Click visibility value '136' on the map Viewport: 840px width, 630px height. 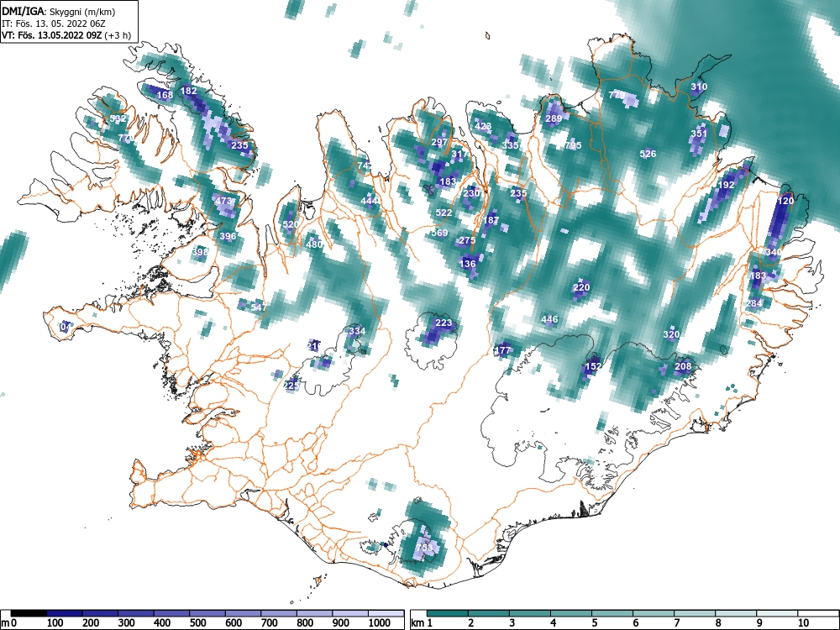468,264
